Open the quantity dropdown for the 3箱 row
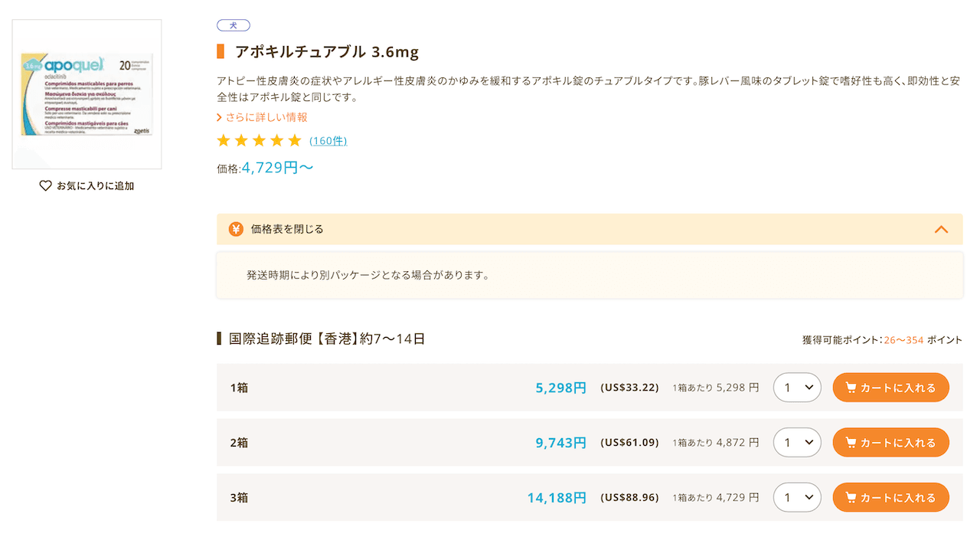The image size is (980, 540). [x=797, y=497]
